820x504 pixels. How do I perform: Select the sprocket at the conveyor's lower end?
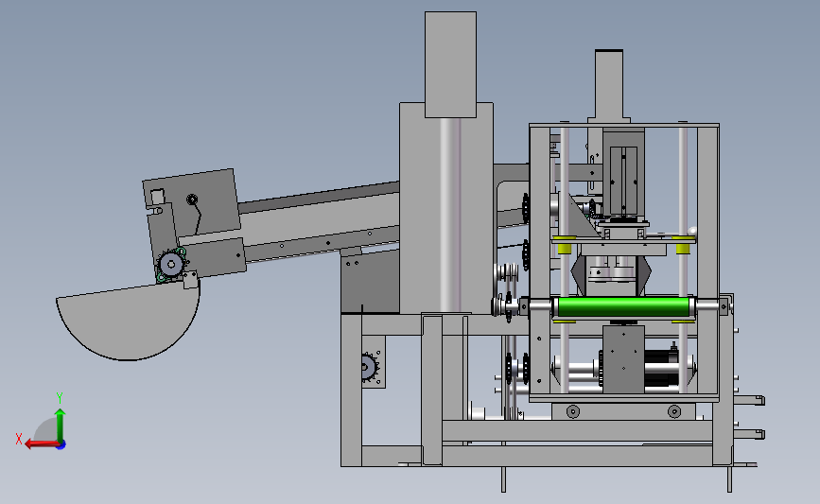coord(170,265)
